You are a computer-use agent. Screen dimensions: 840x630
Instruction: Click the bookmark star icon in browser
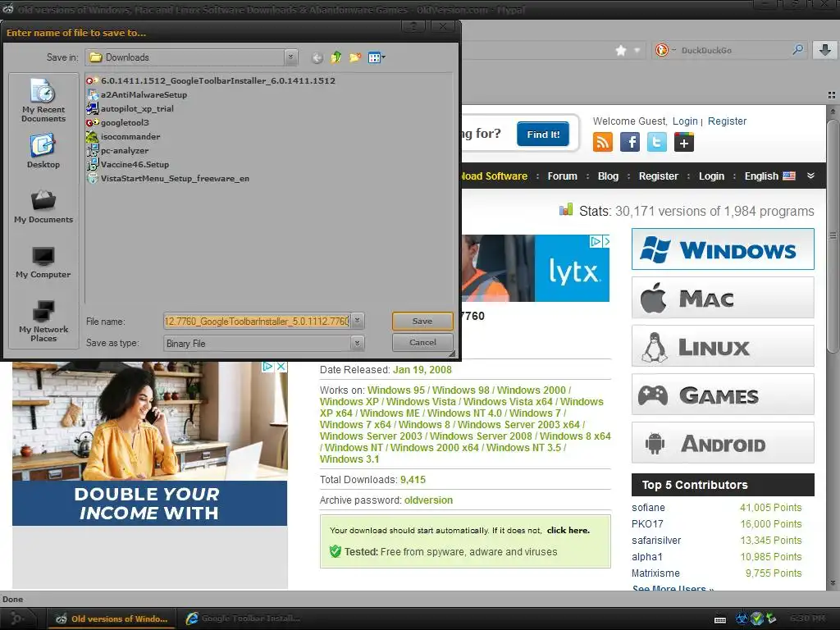click(621, 50)
